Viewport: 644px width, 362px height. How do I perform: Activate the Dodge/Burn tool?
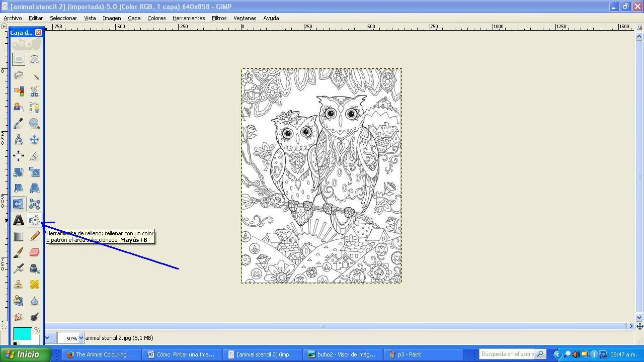click(x=34, y=317)
